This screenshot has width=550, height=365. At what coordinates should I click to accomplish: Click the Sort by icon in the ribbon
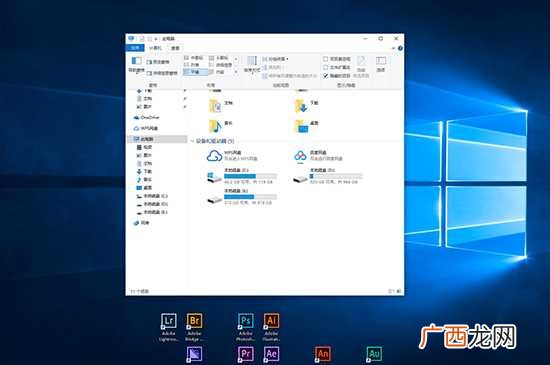pyautogui.click(x=252, y=60)
